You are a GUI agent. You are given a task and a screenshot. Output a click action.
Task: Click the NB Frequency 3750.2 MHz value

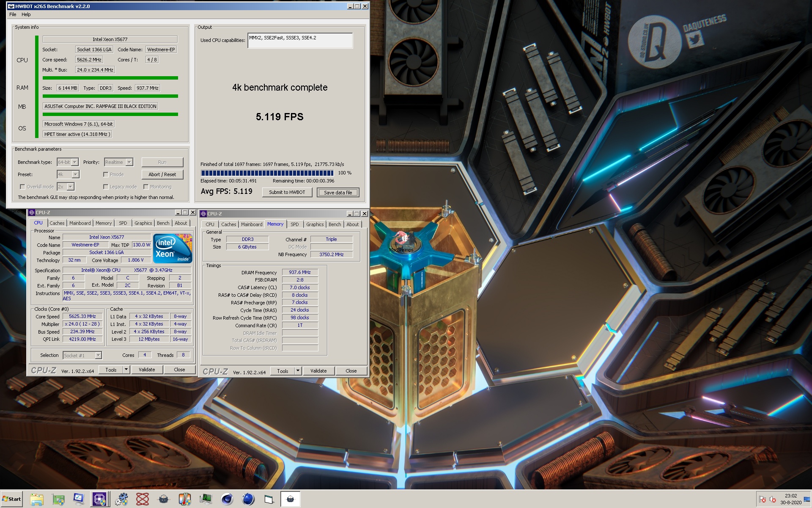pos(332,254)
